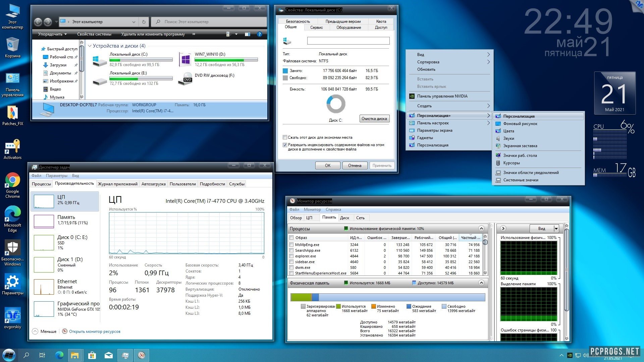Click the Очистка диска button on disk properties
The image size is (644, 362).
[374, 118]
